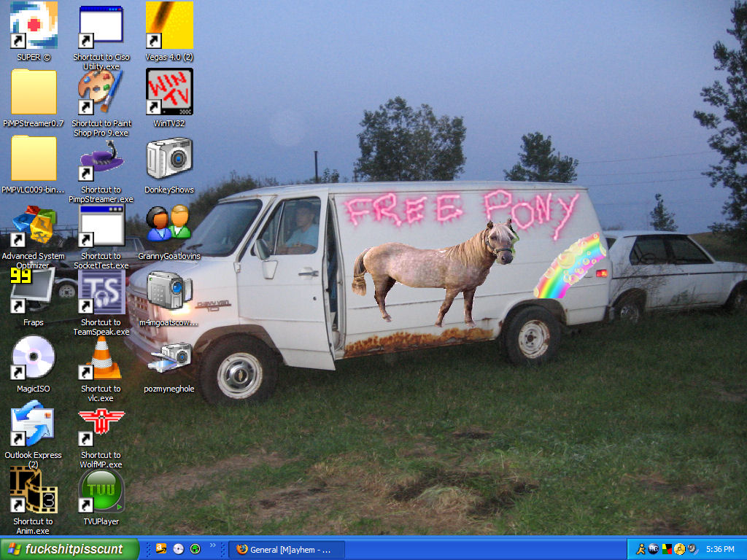Launch the Fraps shortcut

pyautogui.click(x=34, y=290)
